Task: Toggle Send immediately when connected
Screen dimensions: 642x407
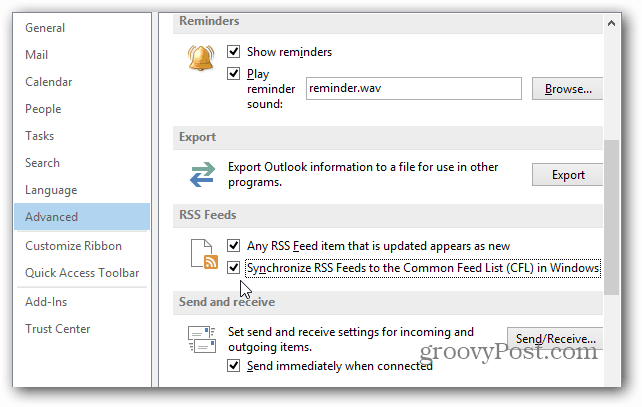Action: point(233,366)
